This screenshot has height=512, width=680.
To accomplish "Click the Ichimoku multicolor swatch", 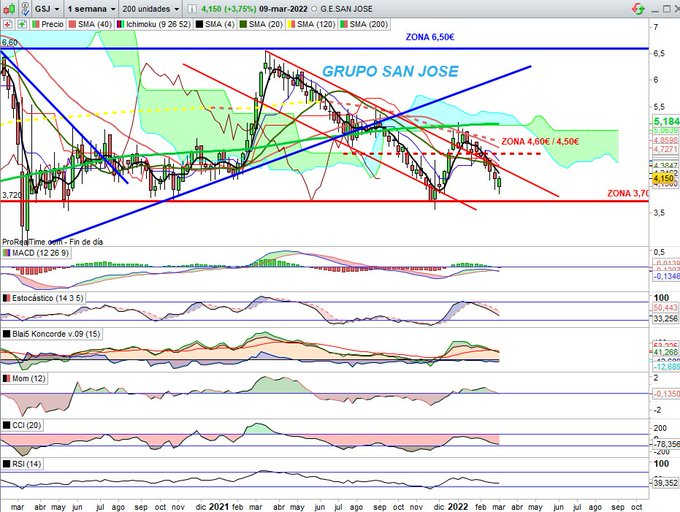I will [x=120, y=24].
